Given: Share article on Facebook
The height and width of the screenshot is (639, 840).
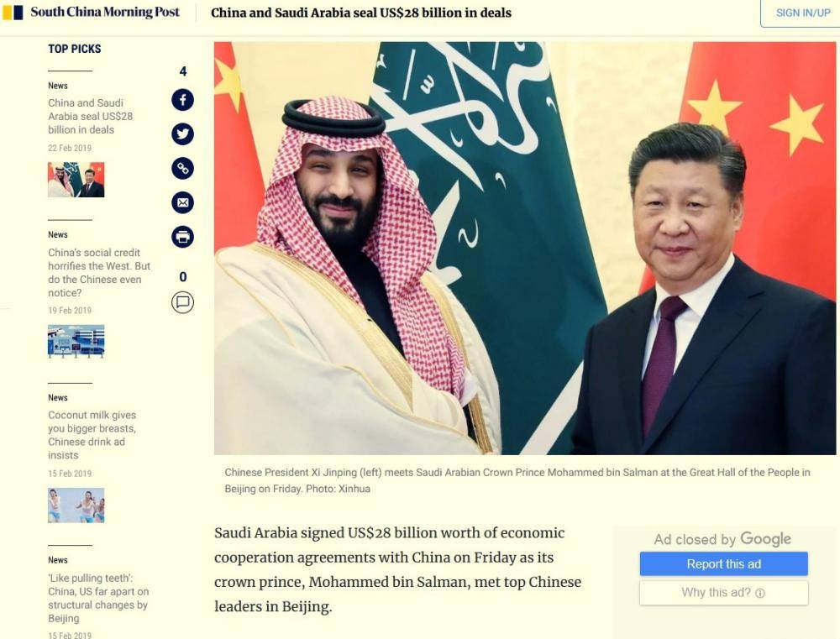Looking at the screenshot, I should (182, 100).
